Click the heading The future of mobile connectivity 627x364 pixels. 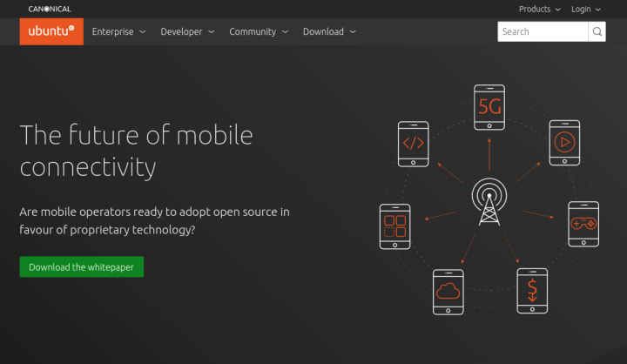click(137, 151)
